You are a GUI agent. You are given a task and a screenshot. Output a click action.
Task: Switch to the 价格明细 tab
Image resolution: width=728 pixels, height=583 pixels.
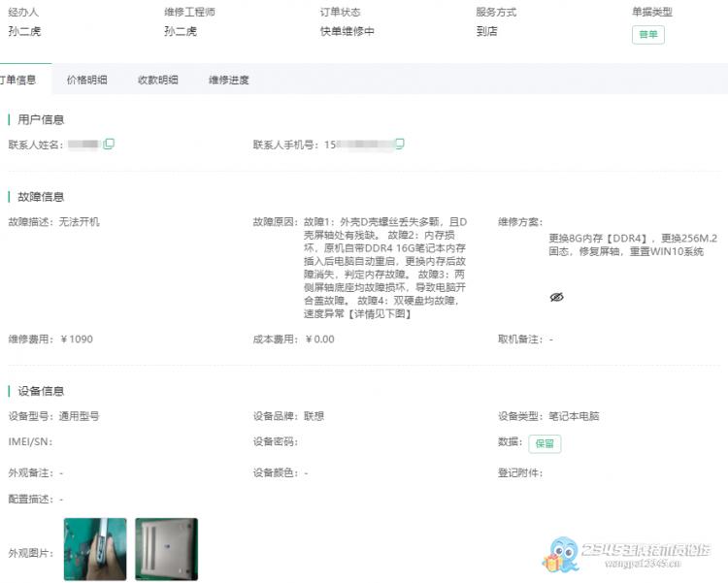click(x=86, y=80)
